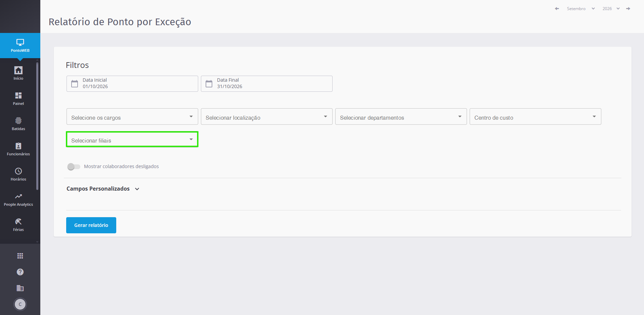This screenshot has width=644, height=315.
Task: Open the apps grid icon in the sidebar
Action: pos(20,256)
